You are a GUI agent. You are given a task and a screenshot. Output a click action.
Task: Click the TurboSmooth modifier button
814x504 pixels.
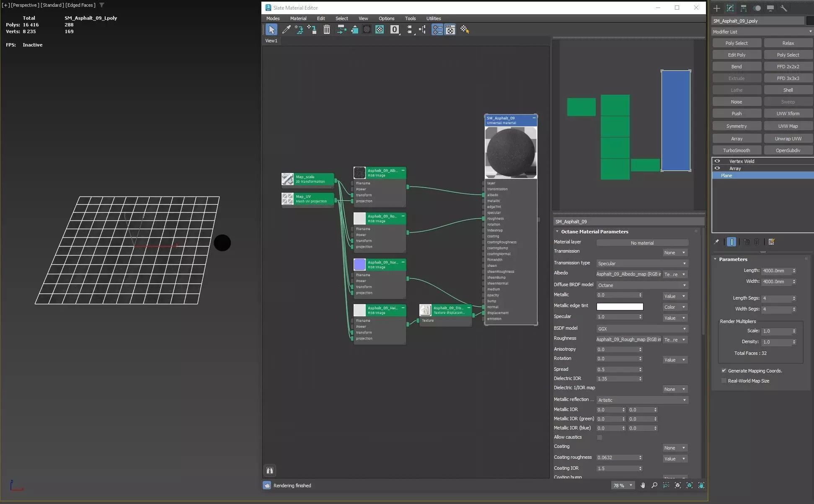(736, 150)
